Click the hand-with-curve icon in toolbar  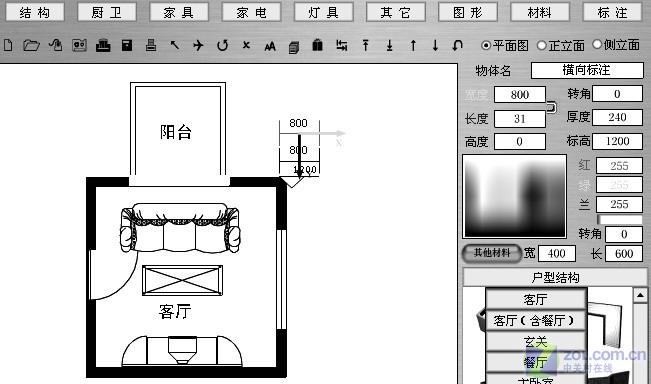(x=55, y=45)
